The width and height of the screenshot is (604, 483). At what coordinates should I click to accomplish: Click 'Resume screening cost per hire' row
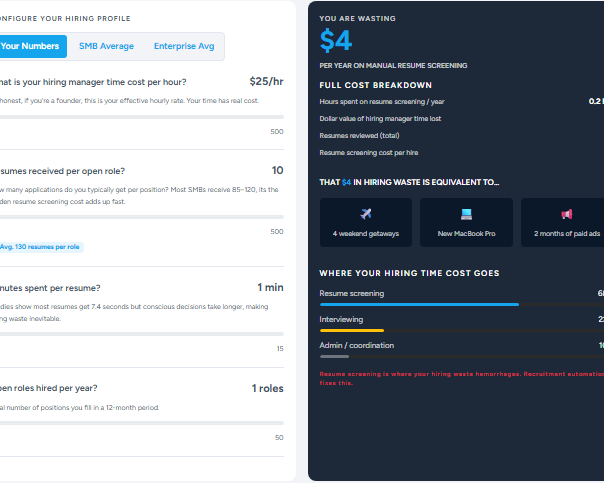461,153
